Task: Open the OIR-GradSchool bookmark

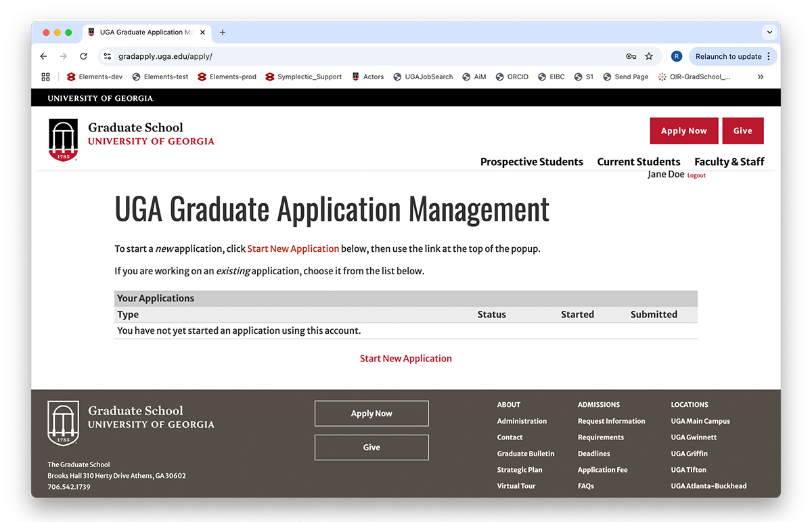Action: [x=694, y=77]
